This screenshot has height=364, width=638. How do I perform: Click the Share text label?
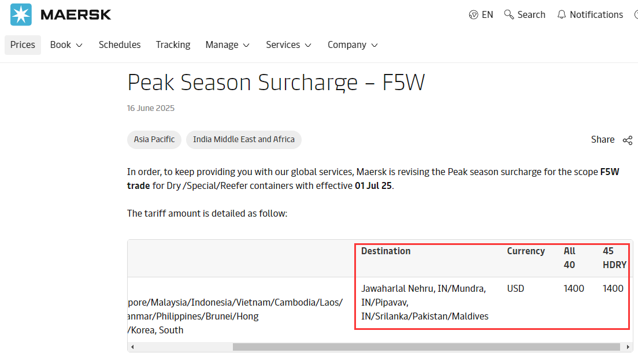[x=603, y=140]
